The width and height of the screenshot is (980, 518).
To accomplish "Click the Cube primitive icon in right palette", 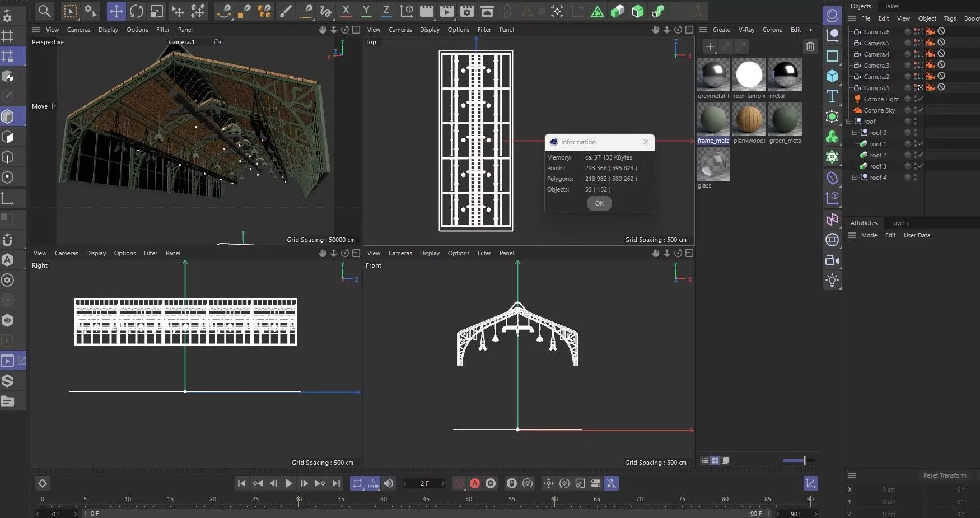I will [832, 76].
